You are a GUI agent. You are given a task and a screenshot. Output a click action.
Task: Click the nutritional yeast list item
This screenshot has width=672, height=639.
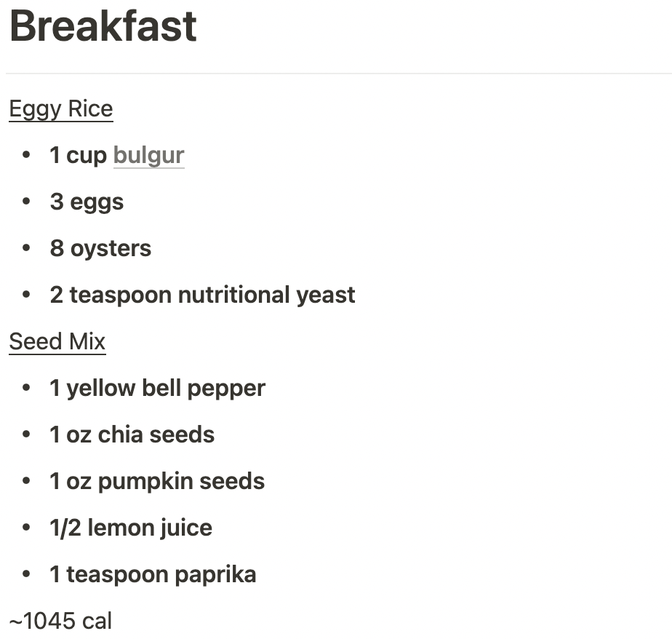202,295
